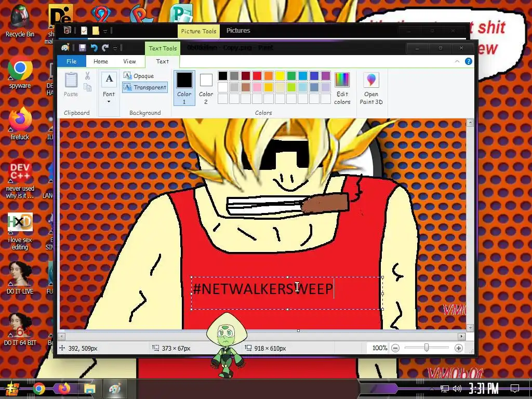Click the Properties icon in the Pictures window toolbar
Viewport: 532px width, 399px height.
(x=84, y=31)
